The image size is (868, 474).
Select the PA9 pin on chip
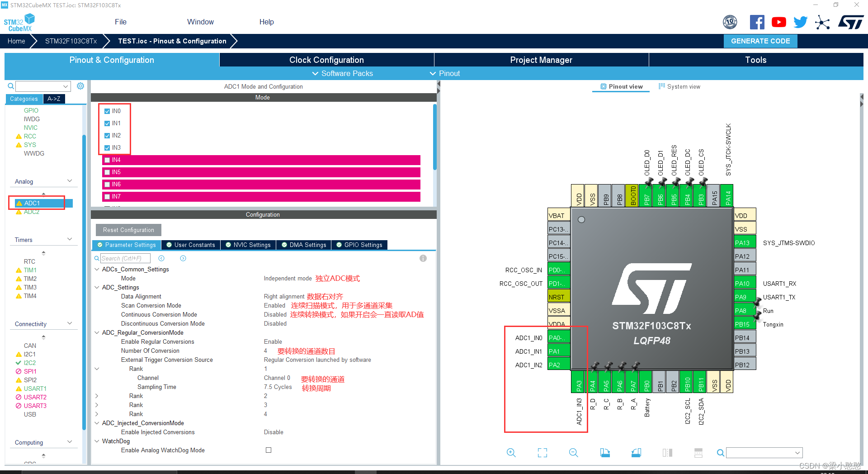(x=745, y=297)
